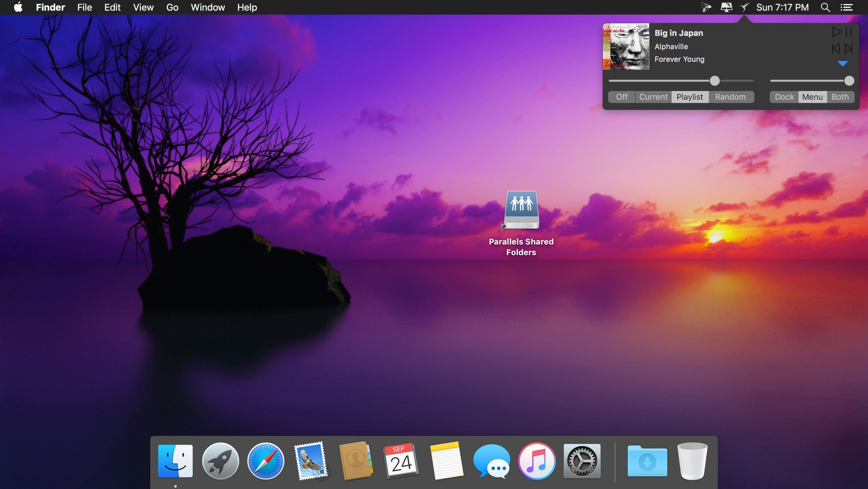Open the Window menu
The width and height of the screenshot is (868, 489).
point(208,7)
